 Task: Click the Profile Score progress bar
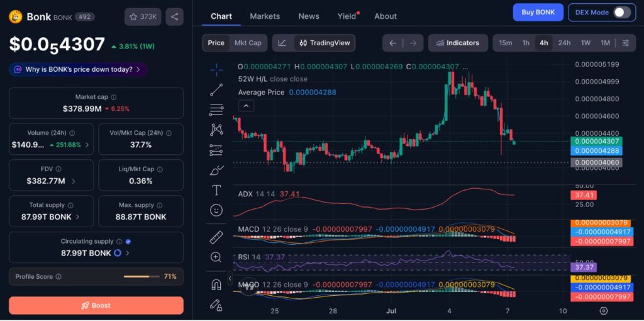point(142,276)
